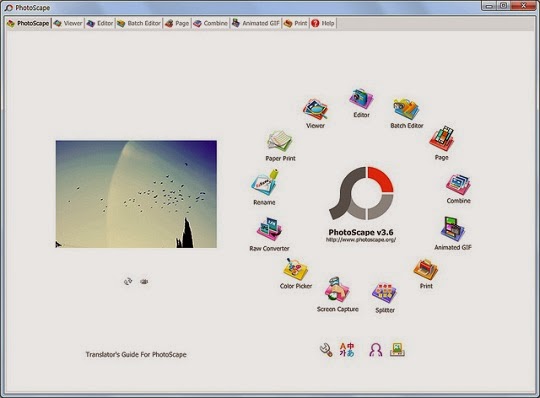Screen dimensions: 540x398
Task: Open settings wrench icon at bottom
Action: pyautogui.click(x=326, y=350)
